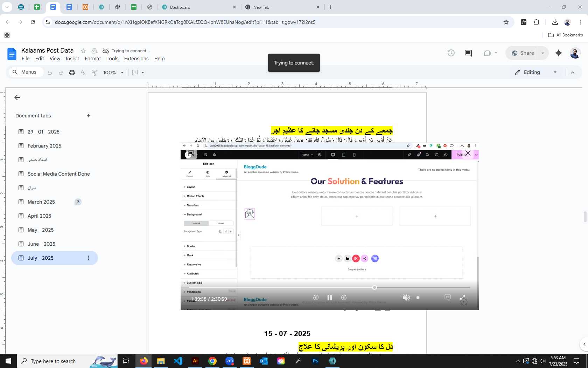Expand floating video with resize arrow icon
Image resolution: width=588 pixels, height=368 pixels.
tap(463, 298)
